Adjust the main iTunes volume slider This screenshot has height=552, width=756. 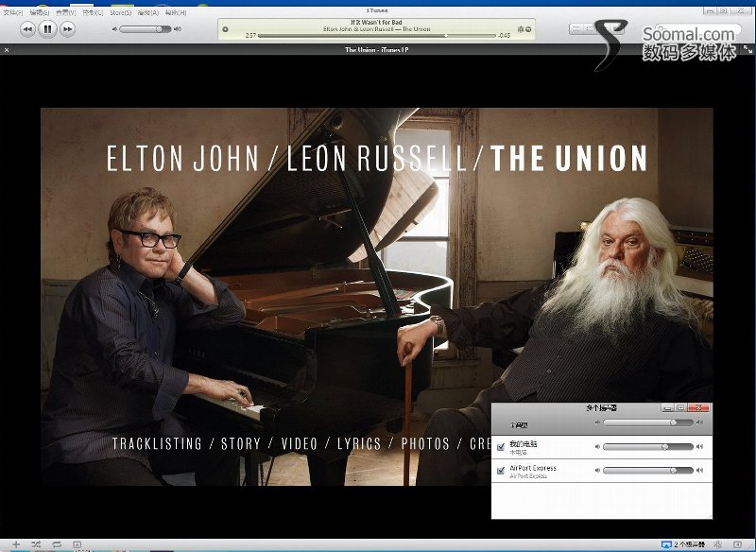click(x=146, y=29)
